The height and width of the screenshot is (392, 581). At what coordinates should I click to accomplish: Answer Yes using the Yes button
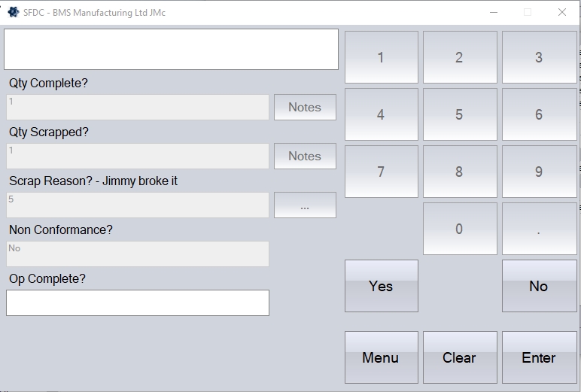(x=381, y=286)
